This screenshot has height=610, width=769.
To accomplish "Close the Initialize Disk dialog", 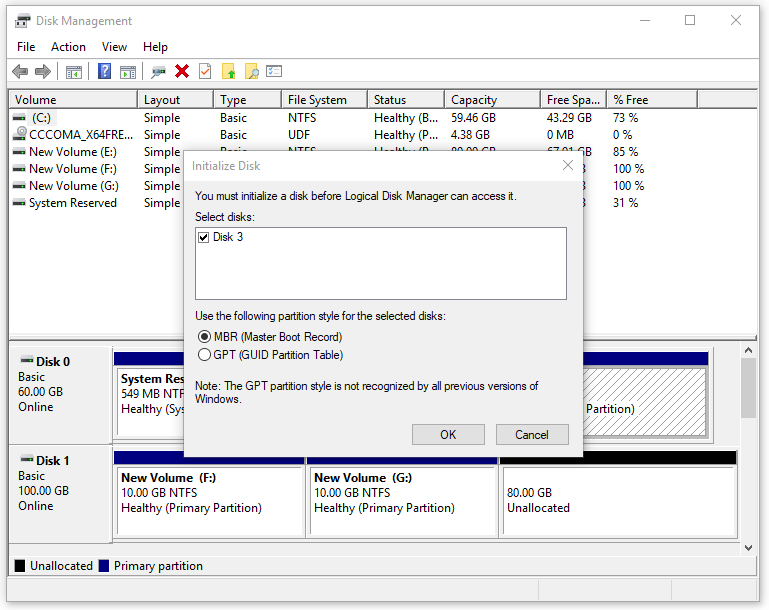I will 568,166.
